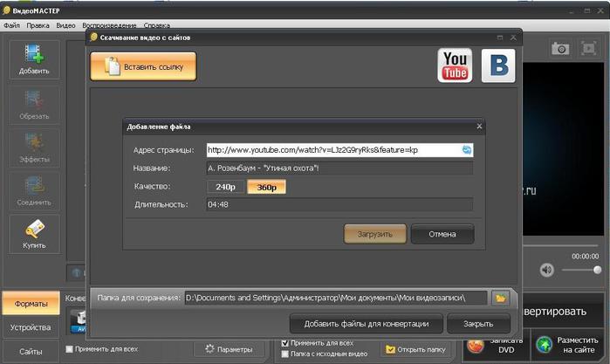Enable Папка с исходным видео checkbox
The height and width of the screenshot is (364, 610).
pos(284,354)
